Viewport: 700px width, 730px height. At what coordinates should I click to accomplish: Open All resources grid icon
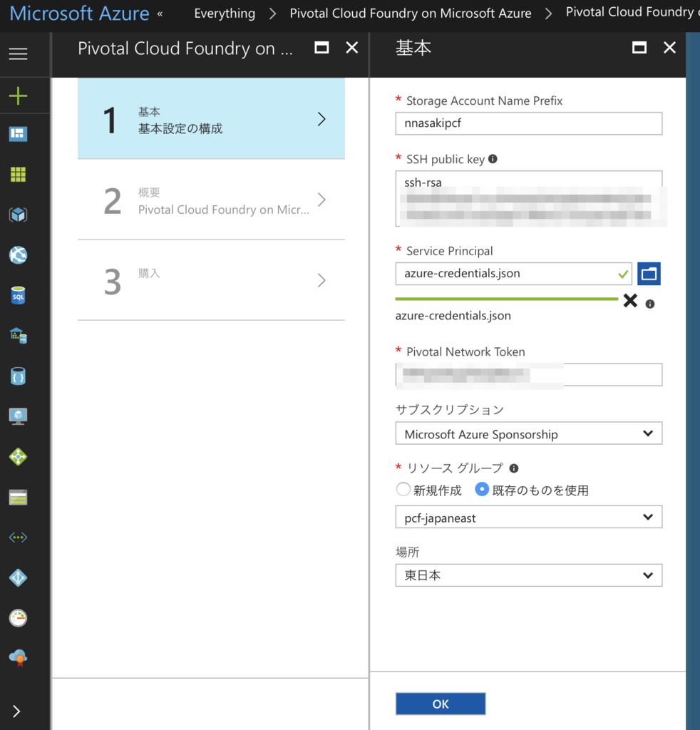18,175
